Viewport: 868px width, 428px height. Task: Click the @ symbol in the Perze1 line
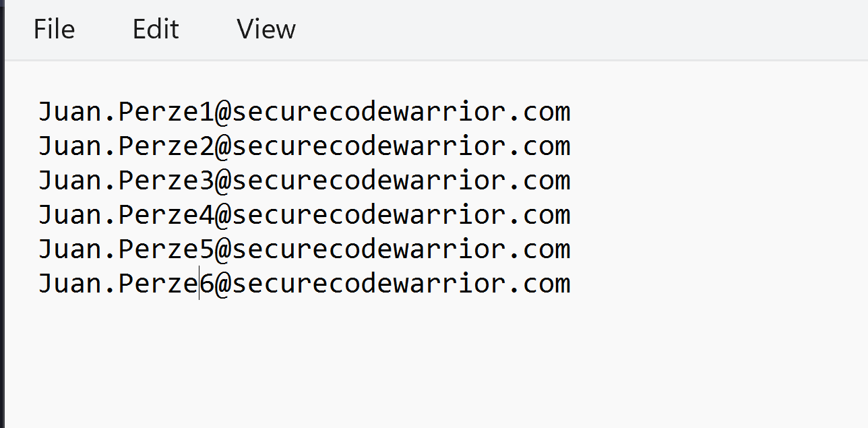coord(223,112)
